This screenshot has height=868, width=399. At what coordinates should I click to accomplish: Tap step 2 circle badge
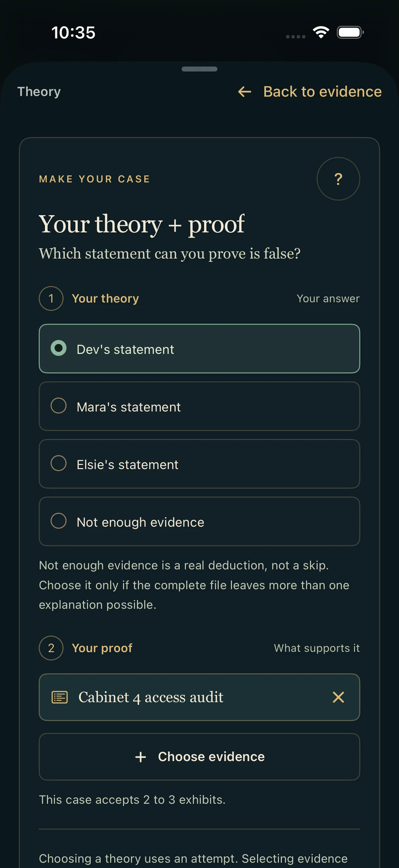51,648
